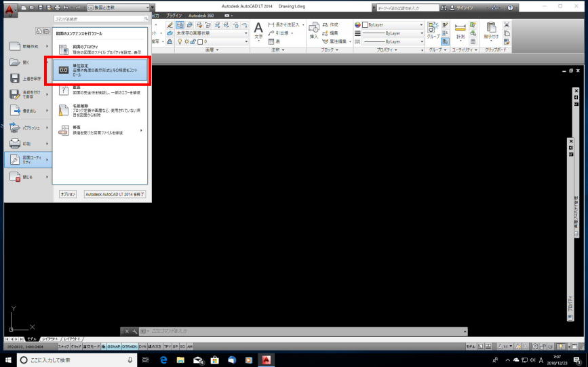Screen dimensions: 588x367
Task: Open the help question mark icon
Action: click(510, 7)
